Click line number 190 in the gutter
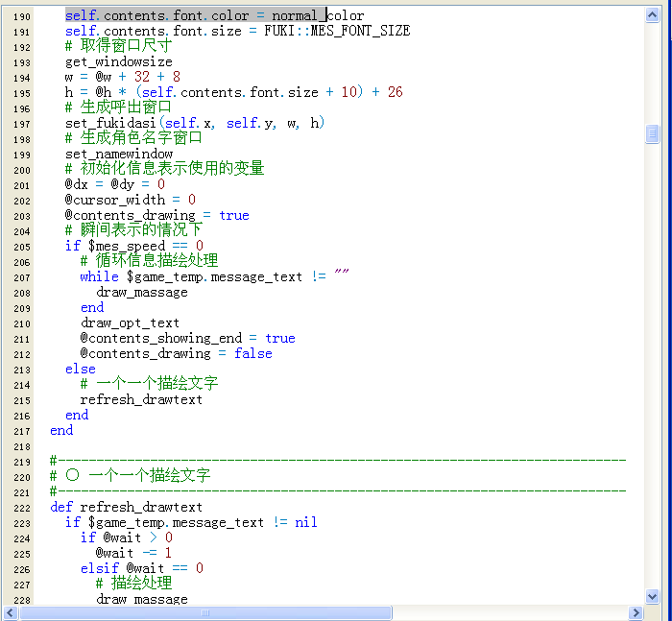 (x=21, y=16)
